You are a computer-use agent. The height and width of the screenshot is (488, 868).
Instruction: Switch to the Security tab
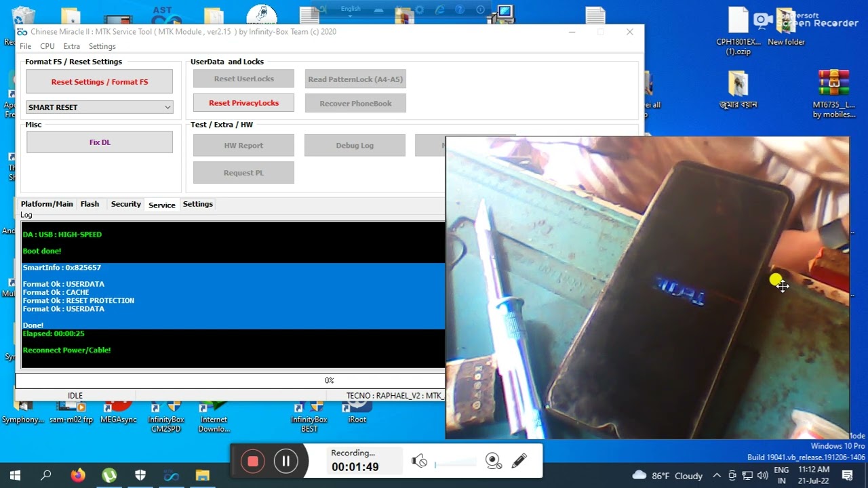pos(126,204)
